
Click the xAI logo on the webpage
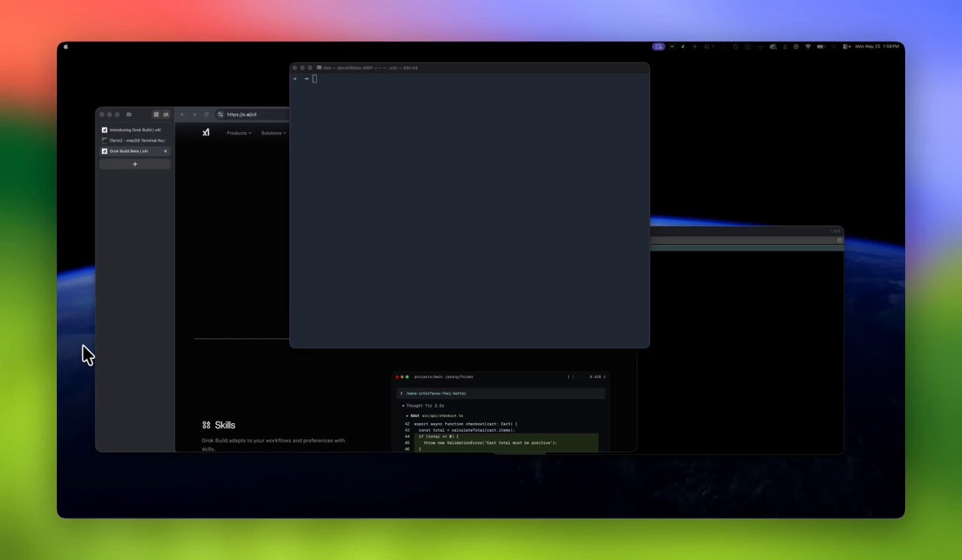206,132
